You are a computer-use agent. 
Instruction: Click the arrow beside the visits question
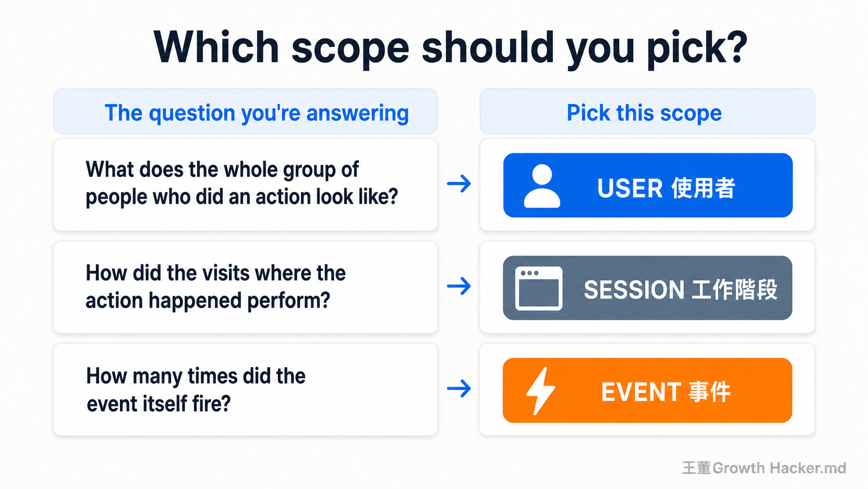[x=459, y=286]
